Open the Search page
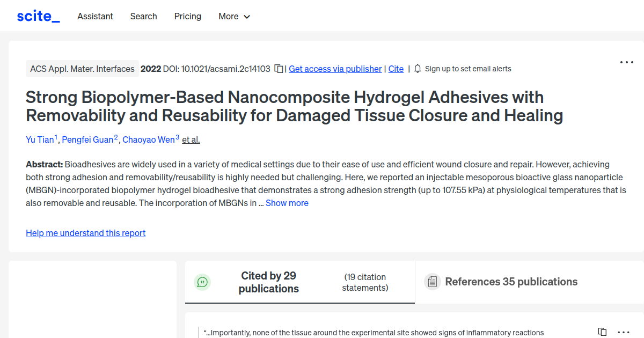The image size is (644, 338). 143,17
